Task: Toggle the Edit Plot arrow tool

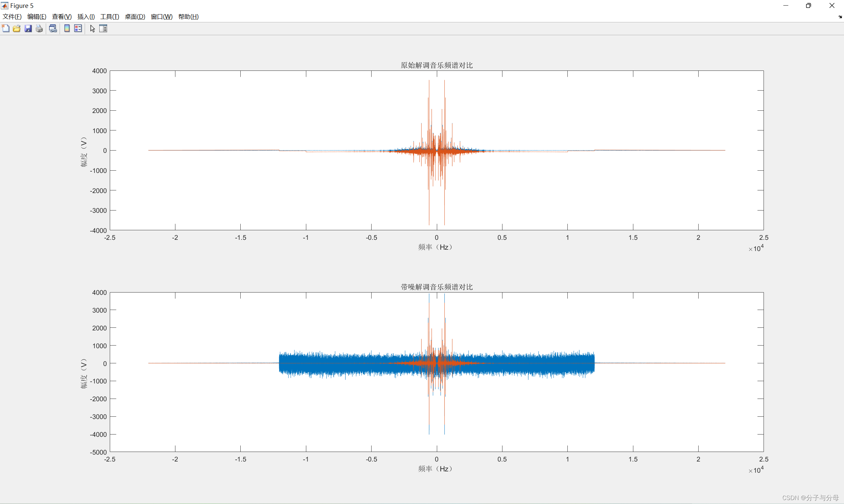Action: pyautogui.click(x=92, y=29)
